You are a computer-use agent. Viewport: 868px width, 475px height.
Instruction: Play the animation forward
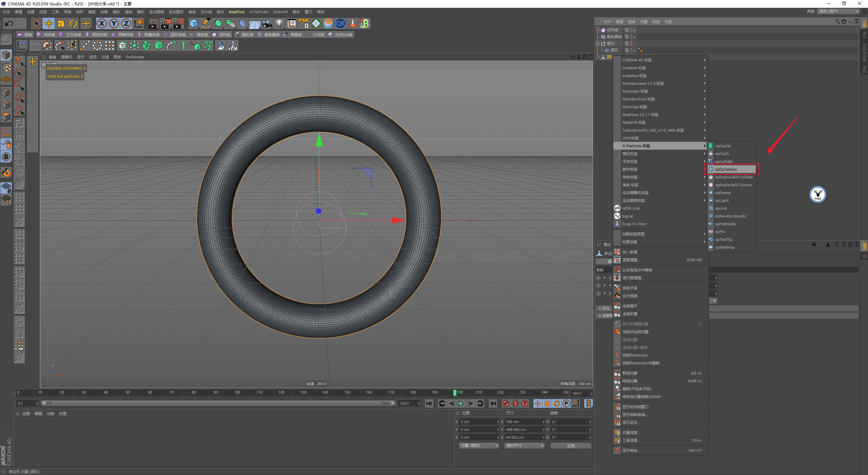(461, 403)
